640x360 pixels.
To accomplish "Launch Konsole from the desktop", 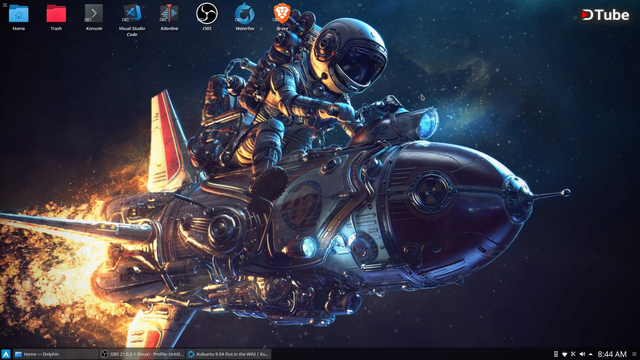I will click(94, 17).
